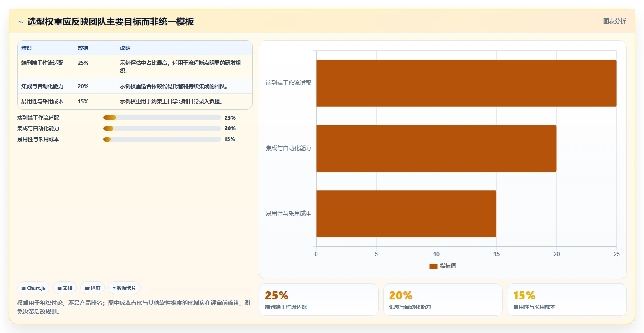
Task: Click the 维度 column header
Action: pos(27,48)
